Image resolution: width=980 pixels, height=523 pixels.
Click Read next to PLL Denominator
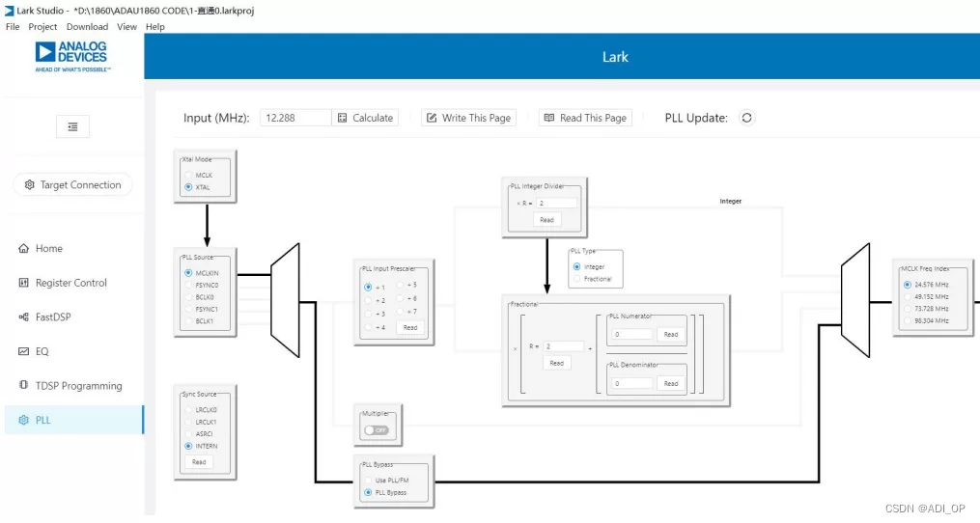pyautogui.click(x=671, y=384)
